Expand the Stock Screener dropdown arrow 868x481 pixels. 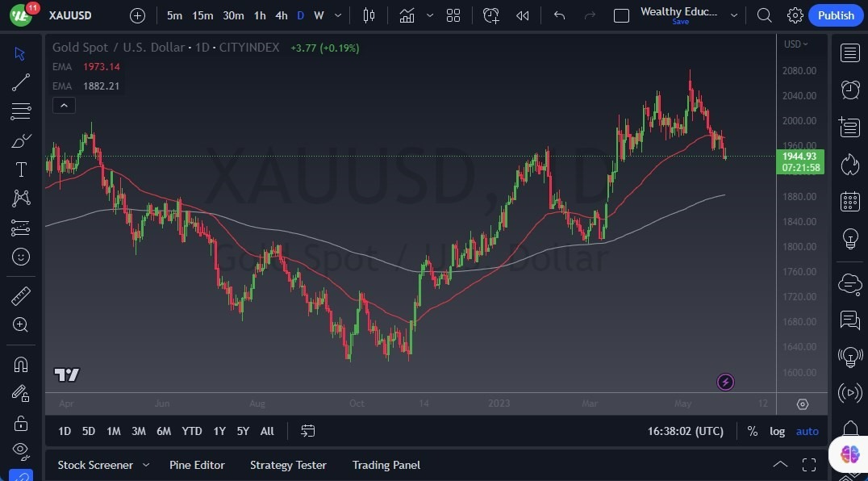(x=145, y=465)
